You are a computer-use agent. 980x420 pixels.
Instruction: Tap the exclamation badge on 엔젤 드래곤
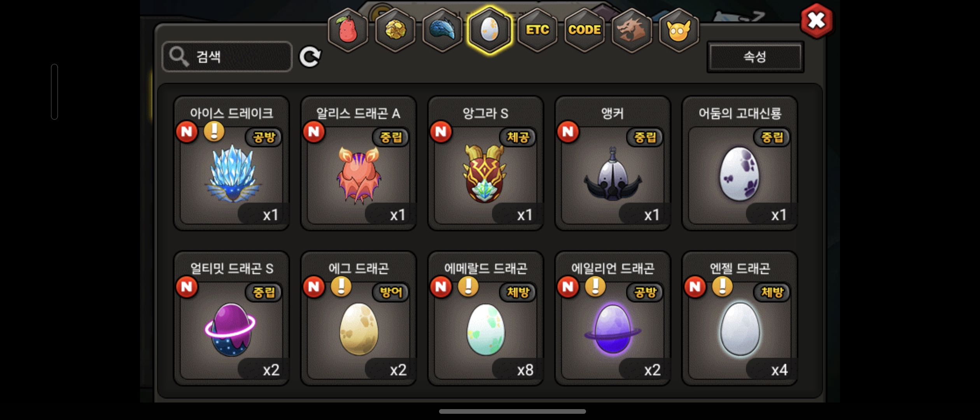click(x=722, y=286)
